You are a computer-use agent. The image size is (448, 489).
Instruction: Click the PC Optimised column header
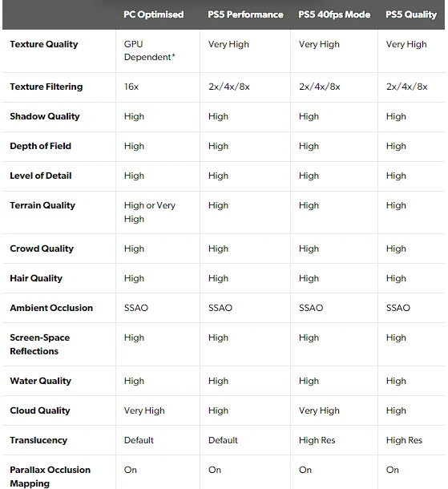pos(153,14)
